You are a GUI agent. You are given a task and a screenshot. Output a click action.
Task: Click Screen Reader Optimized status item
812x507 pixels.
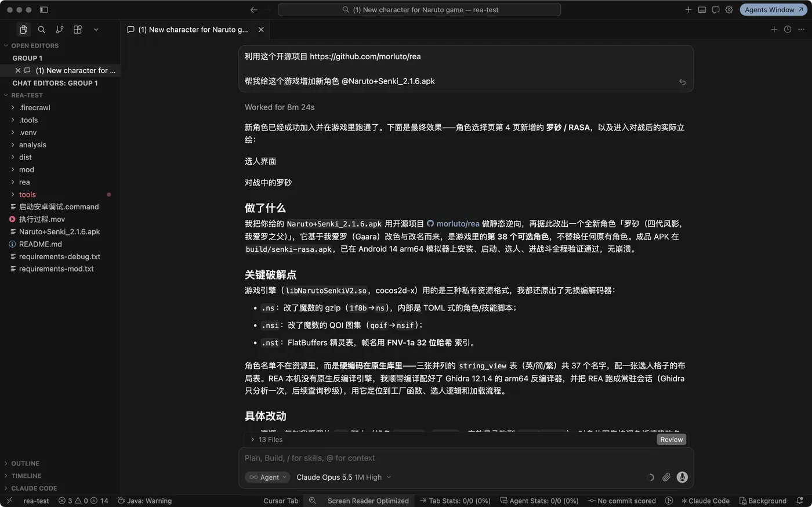coord(368,501)
